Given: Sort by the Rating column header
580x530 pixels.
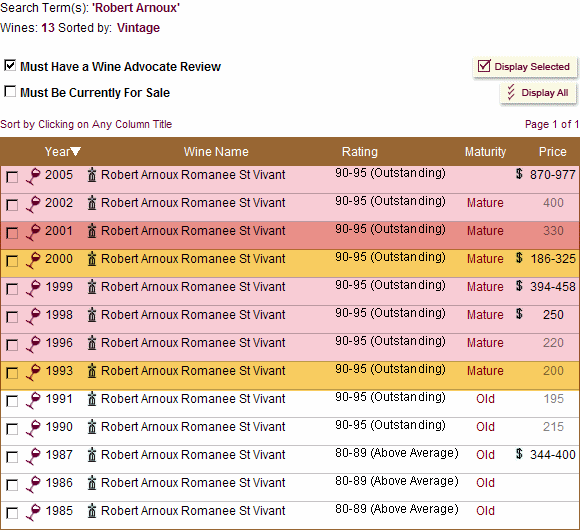Looking at the screenshot, I should (360, 152).
